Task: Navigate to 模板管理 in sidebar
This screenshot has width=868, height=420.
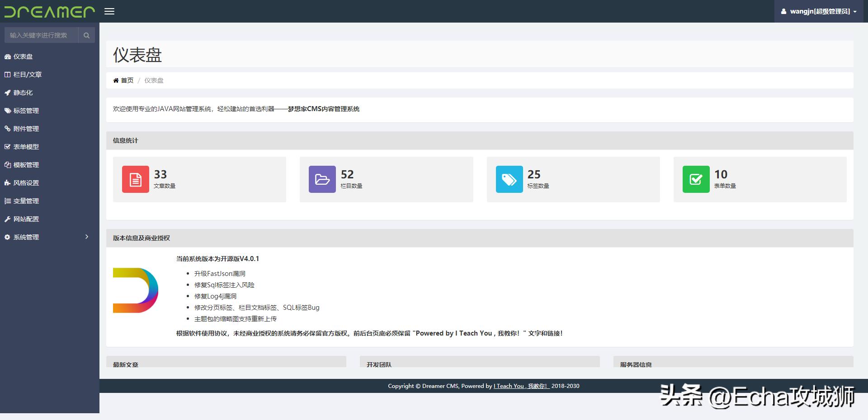Action: (x=26, y=165)
